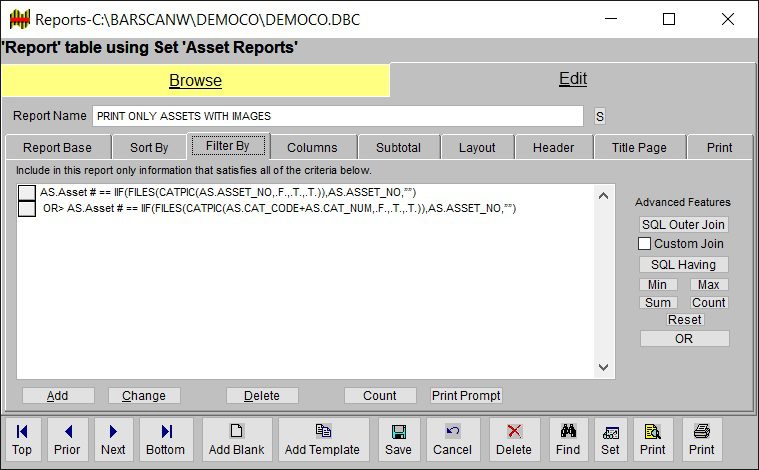The height and width of the screenshot is (470, 759).
Task: Click the Max button
Action: (709, 285)
